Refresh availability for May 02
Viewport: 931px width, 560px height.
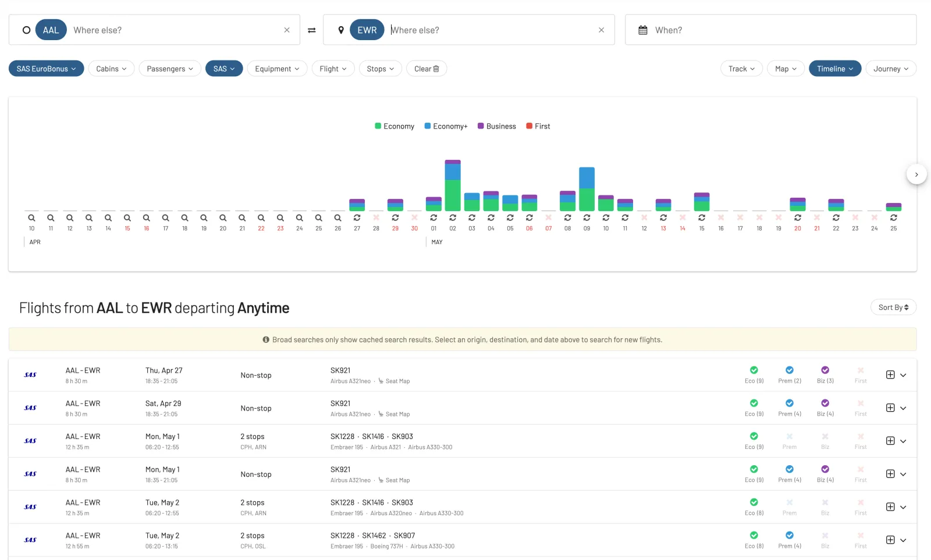pyautogui.click(x=453, y=218)
